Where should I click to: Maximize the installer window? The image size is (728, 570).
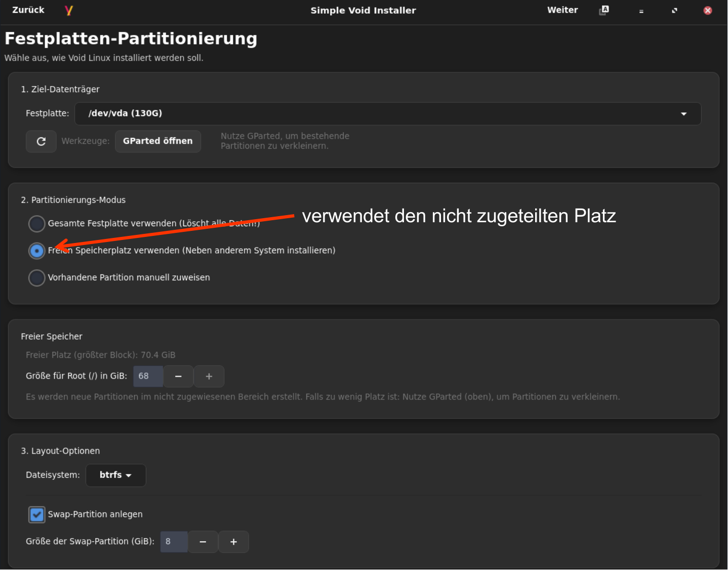point(674,11)
